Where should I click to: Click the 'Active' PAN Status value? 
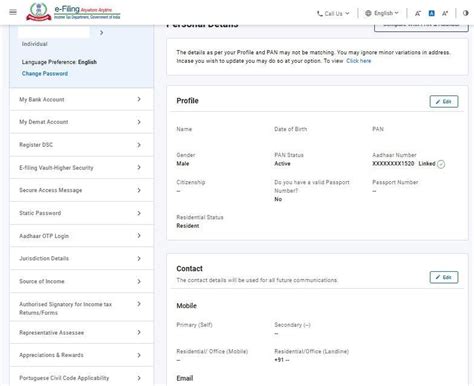[x=282, y=164]
